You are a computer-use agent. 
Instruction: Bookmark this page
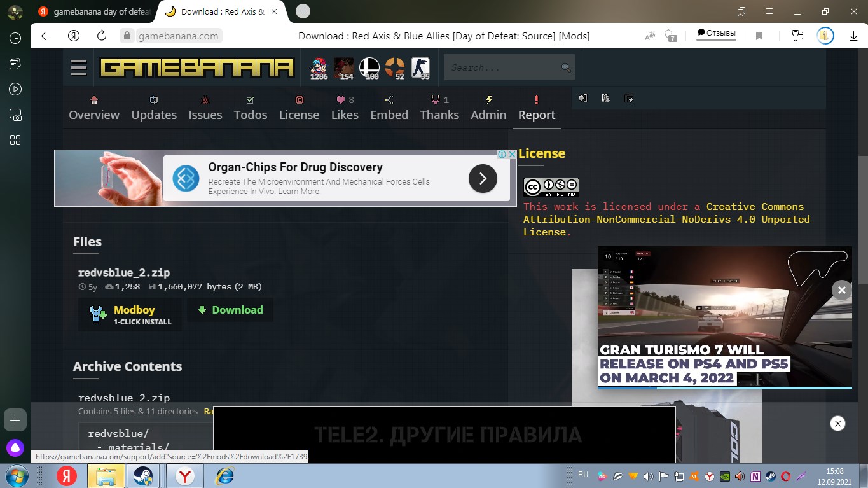point(759,36)
